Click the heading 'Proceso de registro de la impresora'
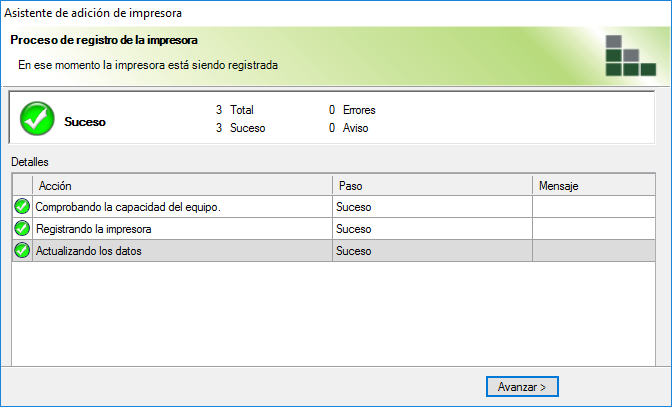672x407 pixels. click(x=104, y=40)
